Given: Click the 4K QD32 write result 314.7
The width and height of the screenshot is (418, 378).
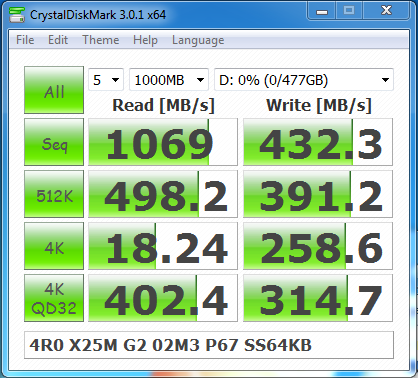Looking at the screenshot, I should tap(318, 298).
